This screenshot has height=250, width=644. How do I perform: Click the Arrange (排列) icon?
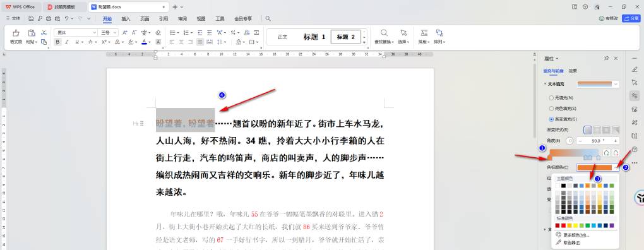[439, 33]
